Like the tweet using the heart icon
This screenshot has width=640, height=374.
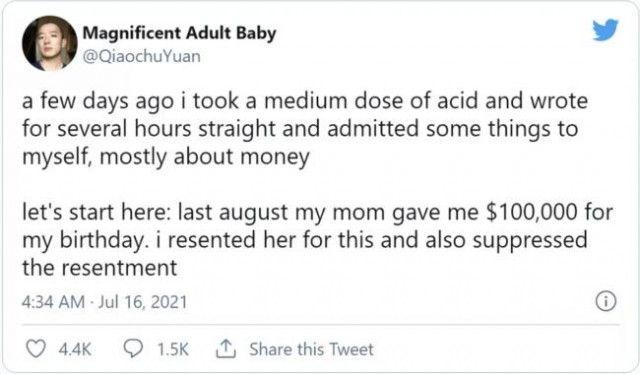[36, 349]
